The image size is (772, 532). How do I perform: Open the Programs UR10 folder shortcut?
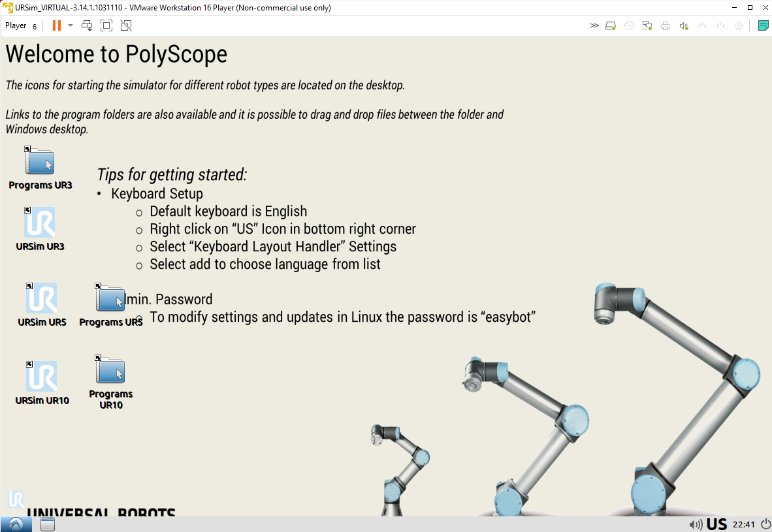111,383
